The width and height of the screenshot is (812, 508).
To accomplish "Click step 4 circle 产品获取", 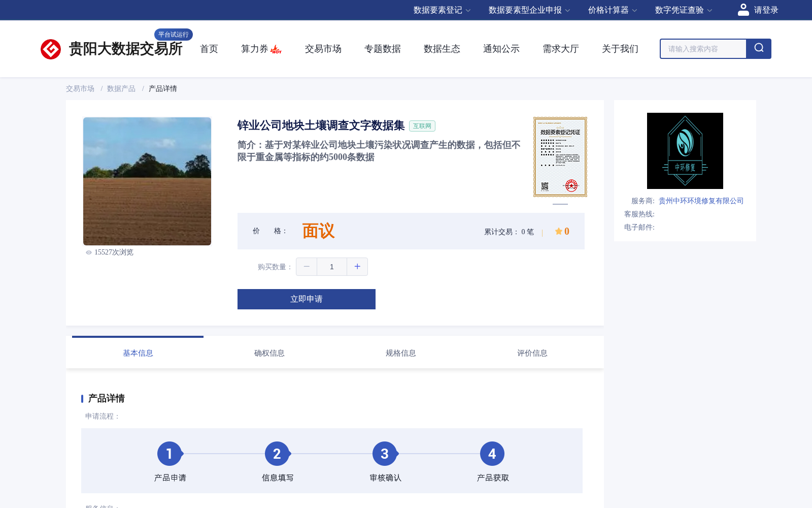I will [492, 454].
